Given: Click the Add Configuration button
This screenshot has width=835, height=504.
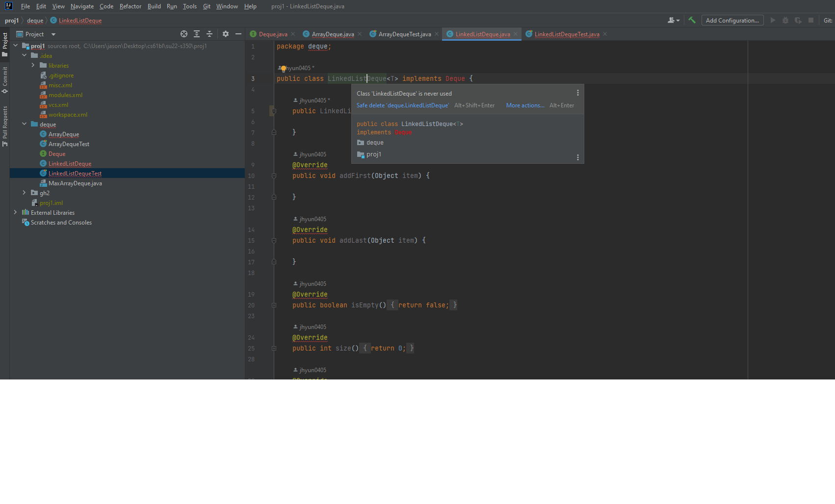Looking at the screenshot, I should tap(732, 20).
